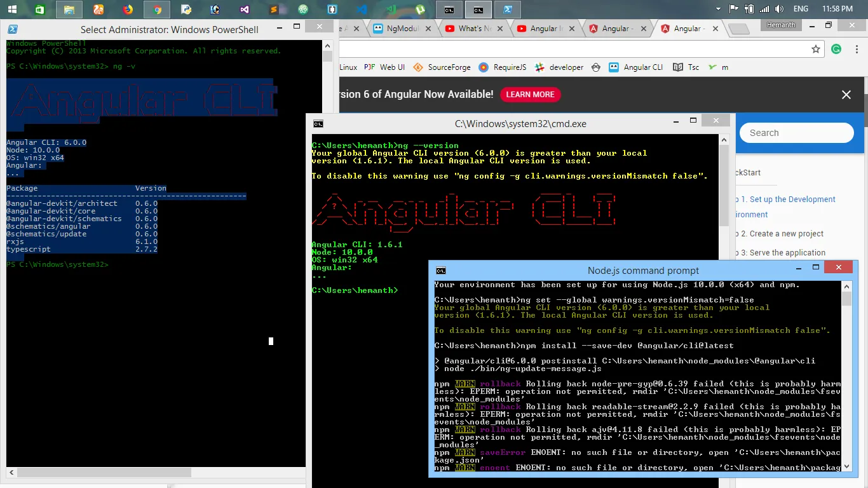
Task: Launch UC Browser from the taskbar
Action: (98, 10)
